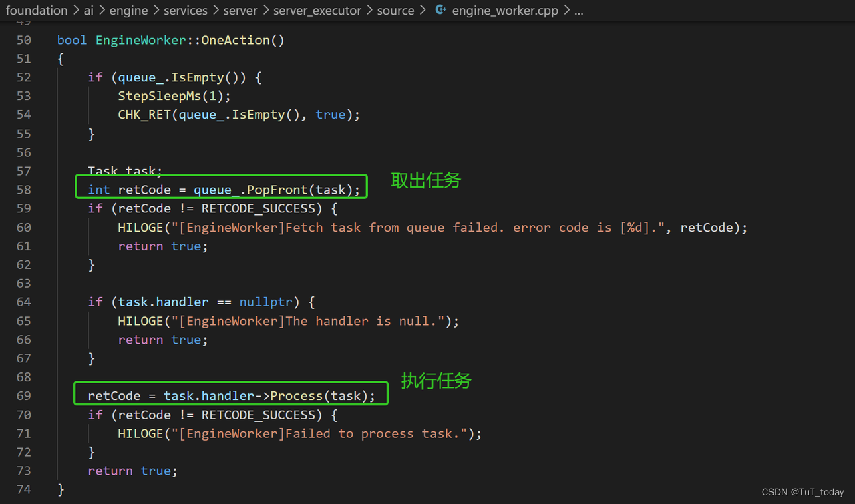Select the 'server' breadcrumb segment
The width and height of the screenshot is (855, 504).
coord(240,11)
